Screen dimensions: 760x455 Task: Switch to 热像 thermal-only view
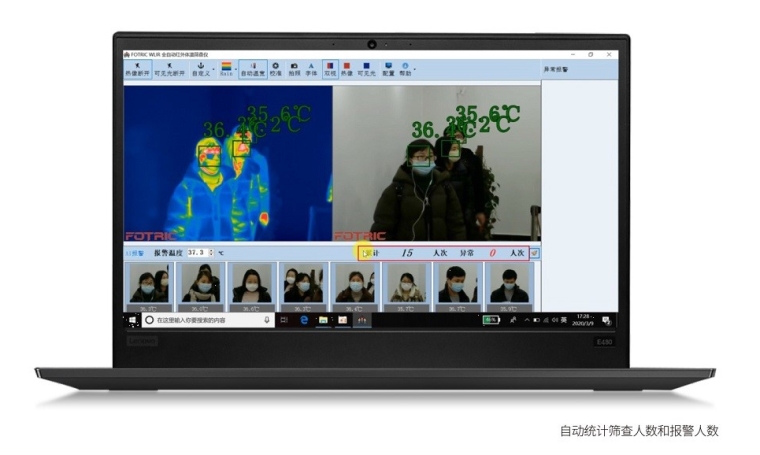pyautogui.click(x=347, y=69)
